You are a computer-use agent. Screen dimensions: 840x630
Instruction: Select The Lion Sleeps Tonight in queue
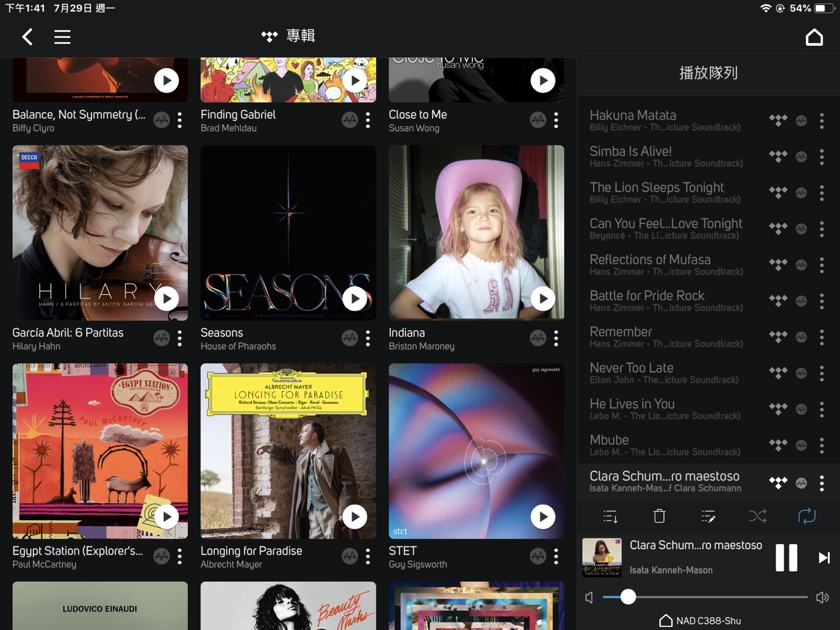[708, 193]
